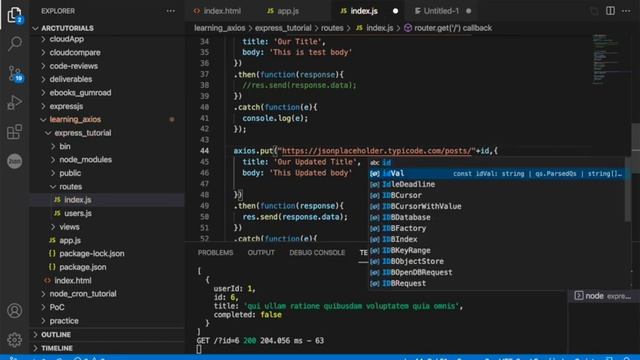Click the unsaved dot on Untitled-1 tab
Viewport: 640px width, 360px height.
pos(469,11)
